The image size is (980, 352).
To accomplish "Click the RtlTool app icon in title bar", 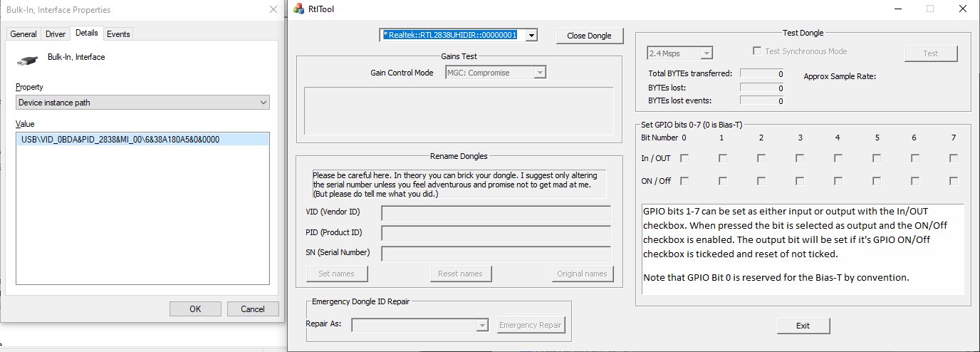I will (x=299, y=9).
